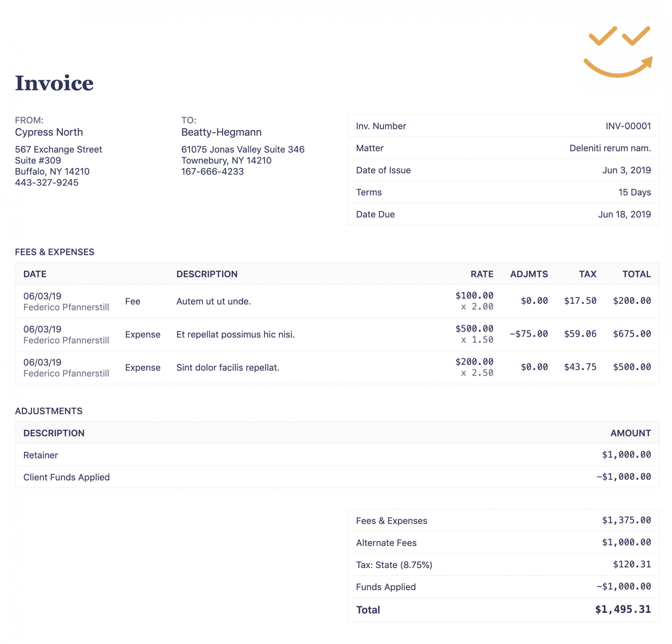The height and width of the screenshot is (644, 672).
Task: Click the $500.00 rate value
Action: coord(474,329)
